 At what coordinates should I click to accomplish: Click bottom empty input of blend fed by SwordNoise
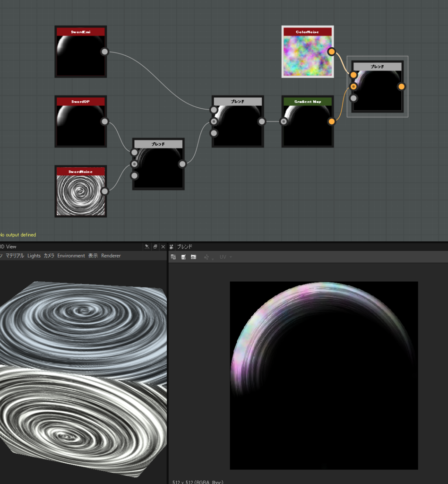[134, 176]
